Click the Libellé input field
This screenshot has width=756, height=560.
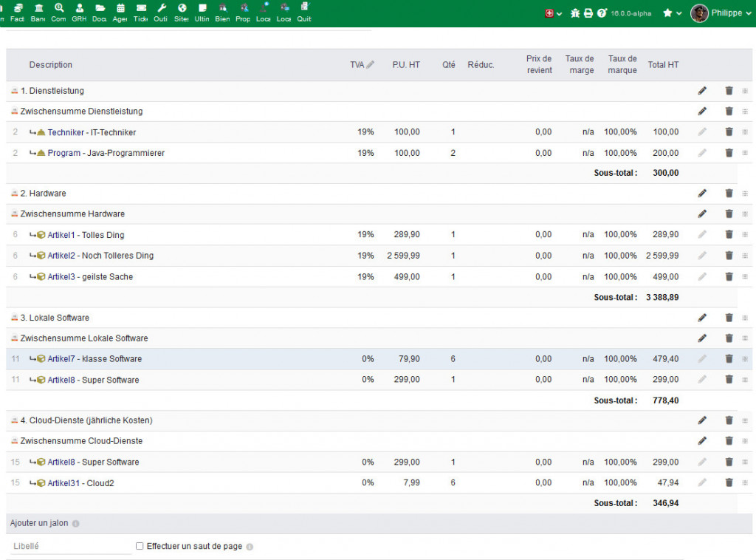[71, 547]
